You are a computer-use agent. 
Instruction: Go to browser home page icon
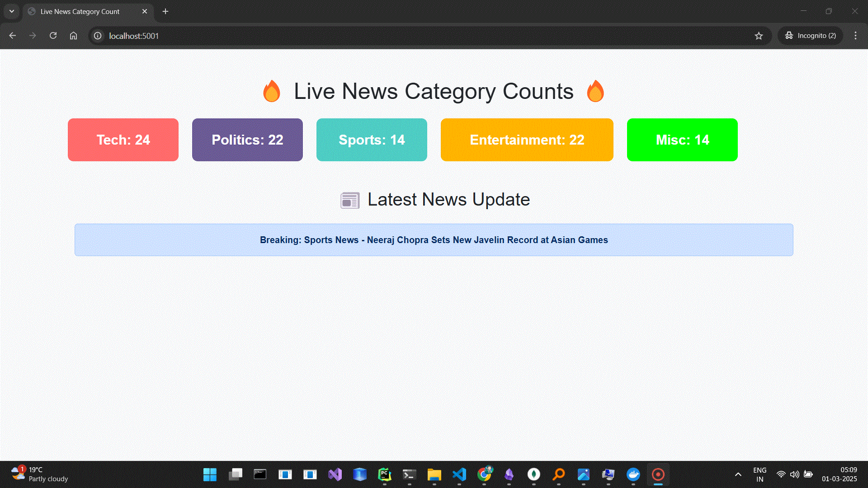(73, 36)
